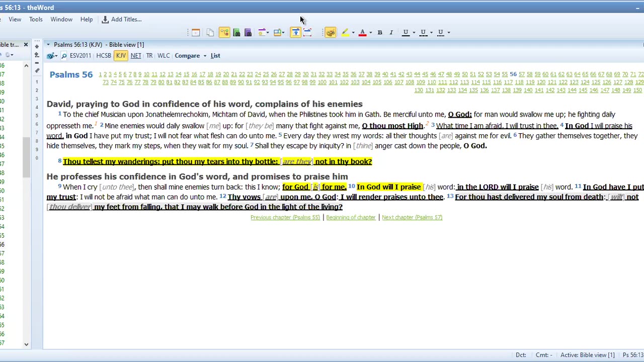Viewport: 644px width, 362px height.
Task: Toggle the highlighted blue up-arrow view button
Action: (x=295, y=33)
